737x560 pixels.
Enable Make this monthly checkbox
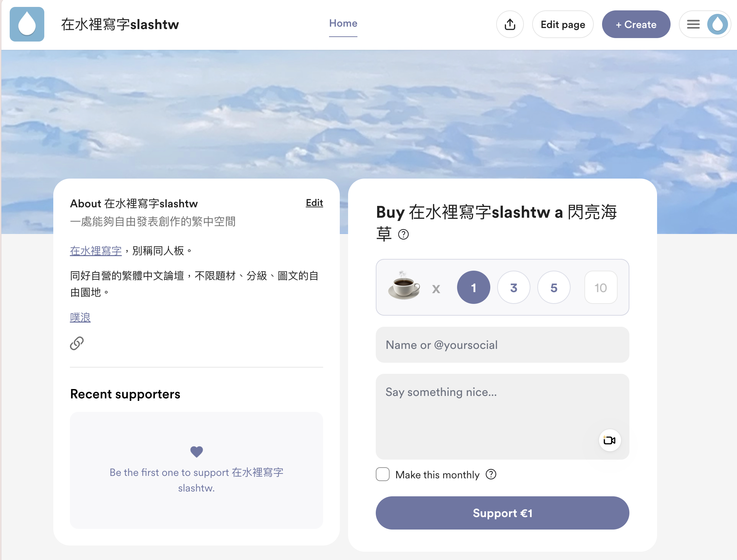[x=383, y=474]
